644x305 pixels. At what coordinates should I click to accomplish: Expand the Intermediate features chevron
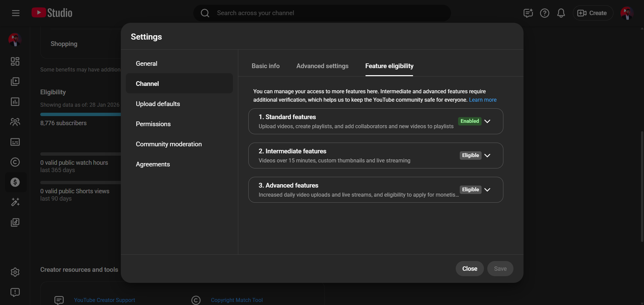(x=487, y=155)
